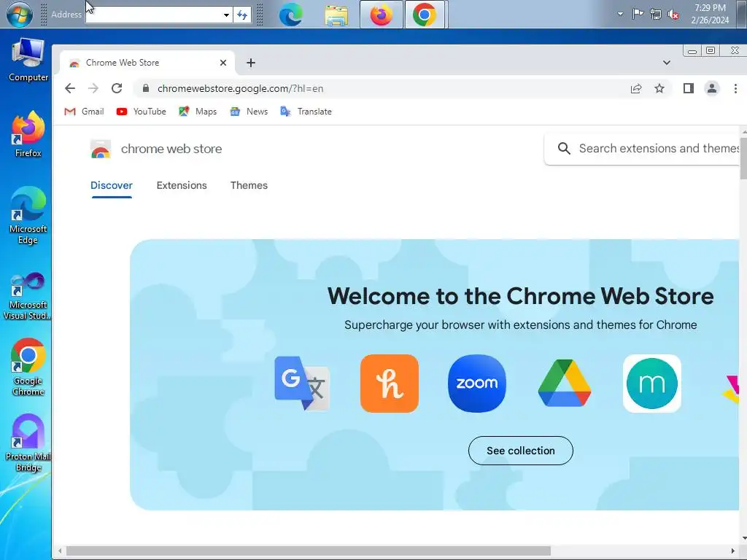Select the Microsoft Visual Studio desktop shortcut
Screen dimensions: 747x560
point(28,295)
